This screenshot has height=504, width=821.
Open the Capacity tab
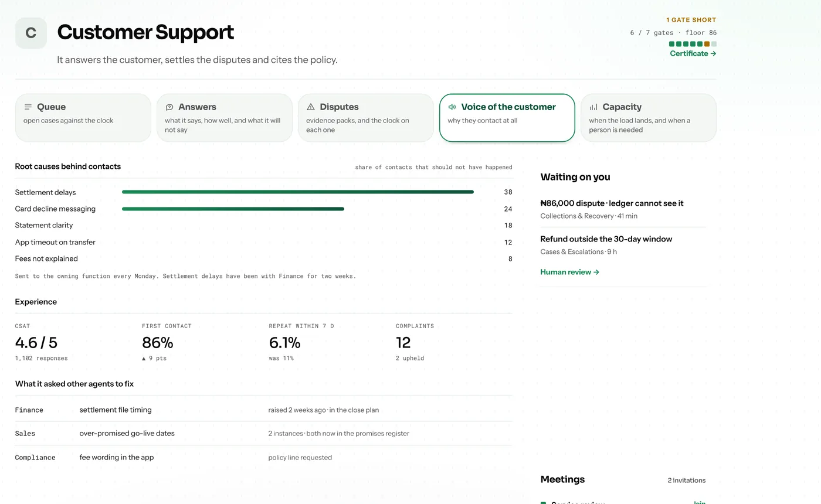coord(649,118)
